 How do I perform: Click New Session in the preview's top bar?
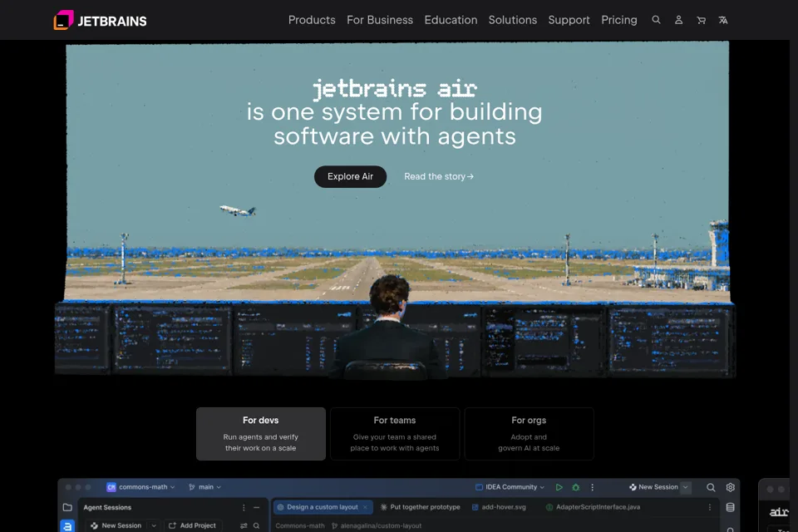(653, 487)
